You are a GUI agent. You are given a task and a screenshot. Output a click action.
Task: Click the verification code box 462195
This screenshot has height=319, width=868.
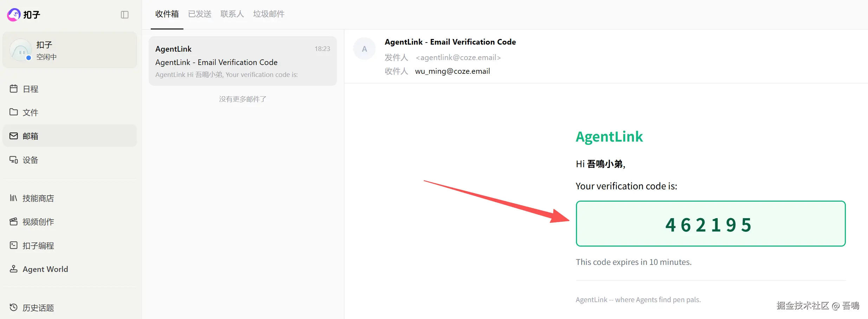coord(710,224)
